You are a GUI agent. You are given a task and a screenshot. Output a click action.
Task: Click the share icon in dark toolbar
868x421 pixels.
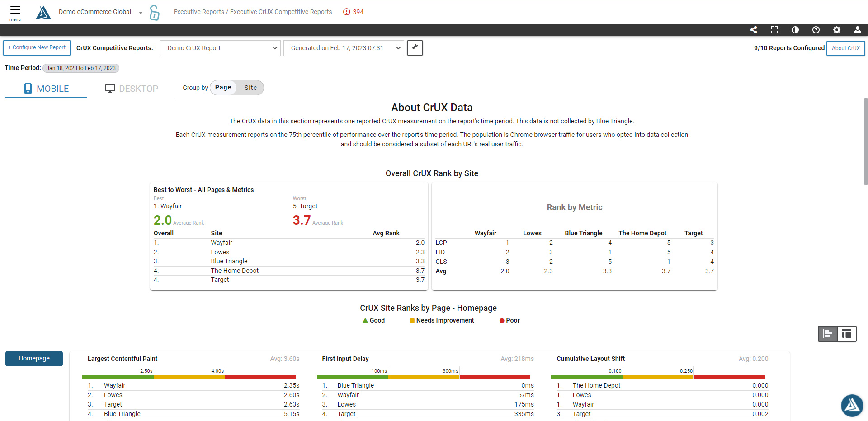click(x=754, y=30)
